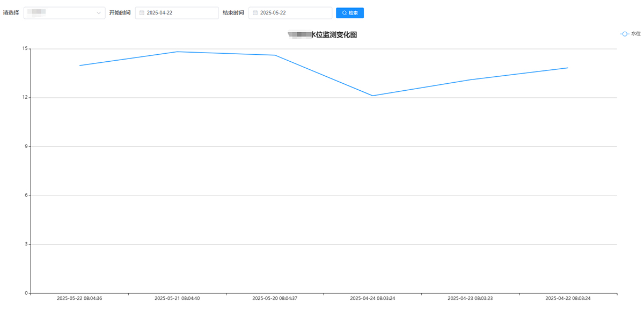Click the y-axis label 15
Image resolution: width=644 pixels, height=311 pixels.
[x=25, y=49]
